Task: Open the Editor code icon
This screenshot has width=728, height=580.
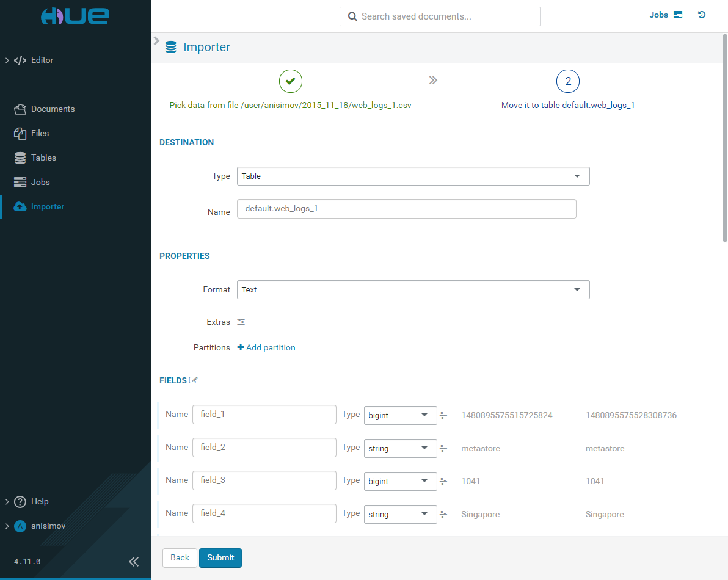Action: click(x=20, y=60)
